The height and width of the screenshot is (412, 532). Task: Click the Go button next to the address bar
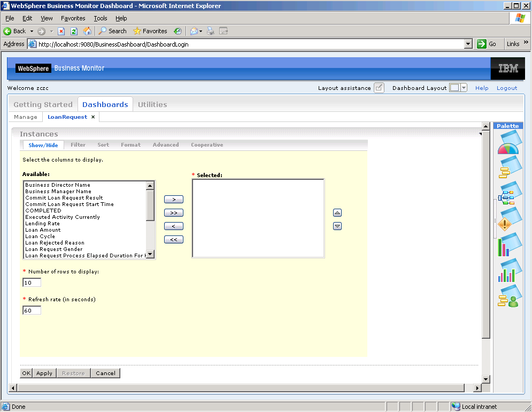487,44
